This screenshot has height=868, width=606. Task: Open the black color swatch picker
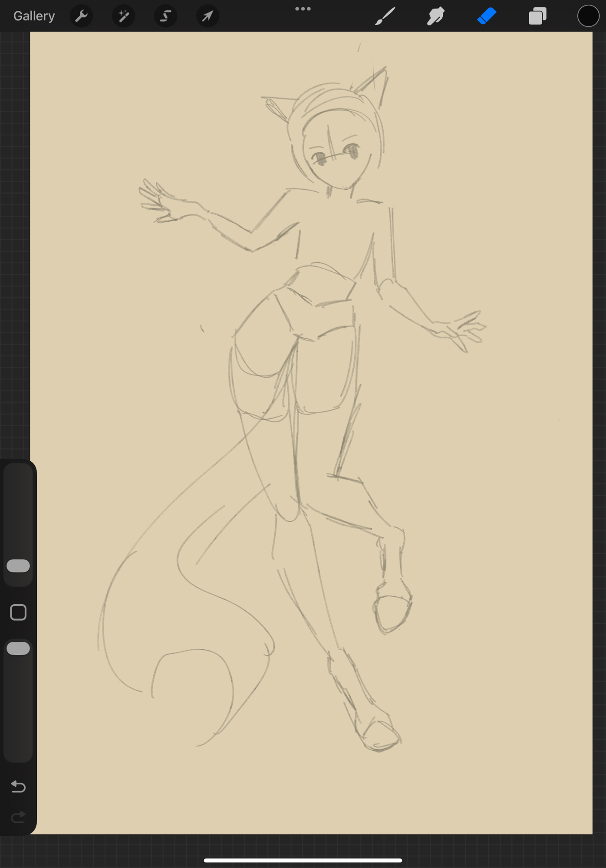tap(588, 16)
